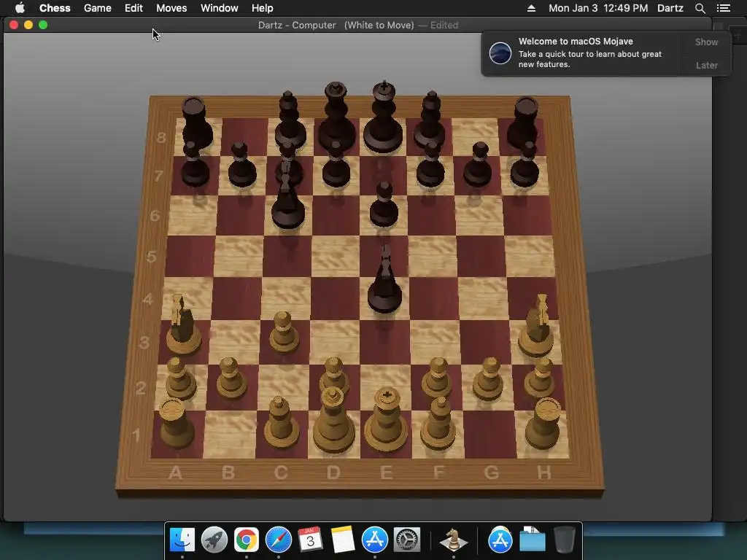Open Finder from the Dock
The width and height of the screenshot is (747, 560).
click(x=182, y=540)
